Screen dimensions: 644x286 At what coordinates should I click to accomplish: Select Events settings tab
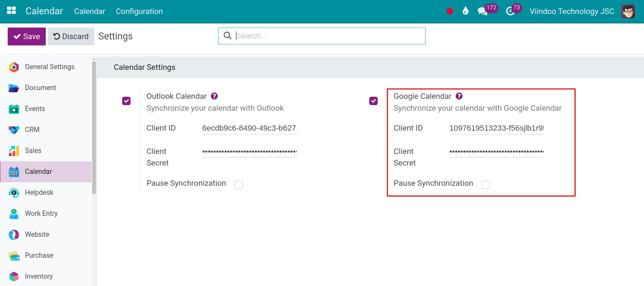[x=46, y=109]
